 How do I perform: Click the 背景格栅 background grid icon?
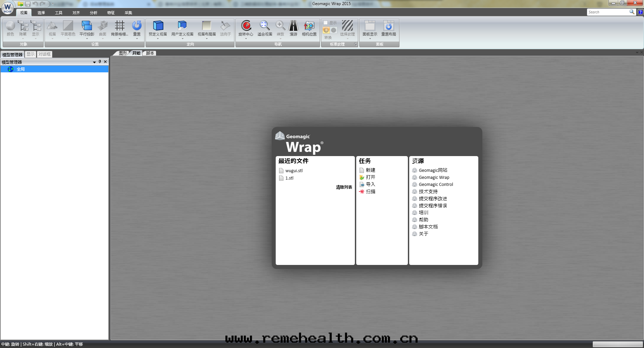pos(119,26)
